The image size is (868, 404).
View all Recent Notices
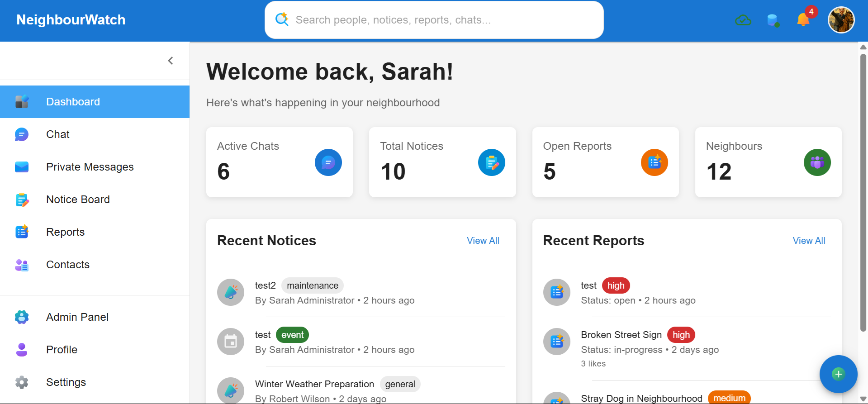click(x=483, y=241)
